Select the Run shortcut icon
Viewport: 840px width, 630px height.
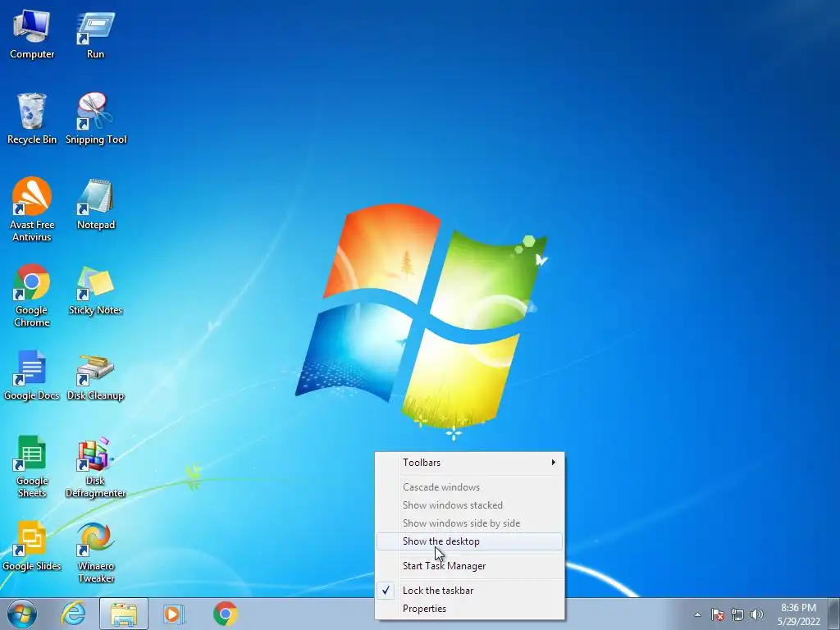tap(95, 34)
